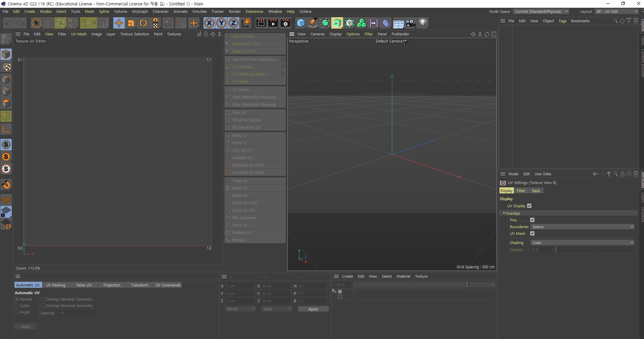Click the UV Peeler command
Screen dimensions: 644x339
(x=255, y=90)
